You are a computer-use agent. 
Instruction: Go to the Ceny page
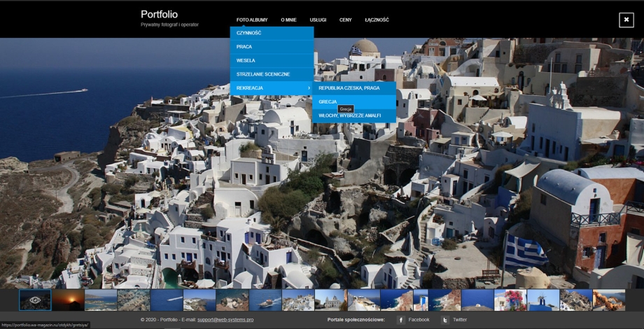coord(345,20)
